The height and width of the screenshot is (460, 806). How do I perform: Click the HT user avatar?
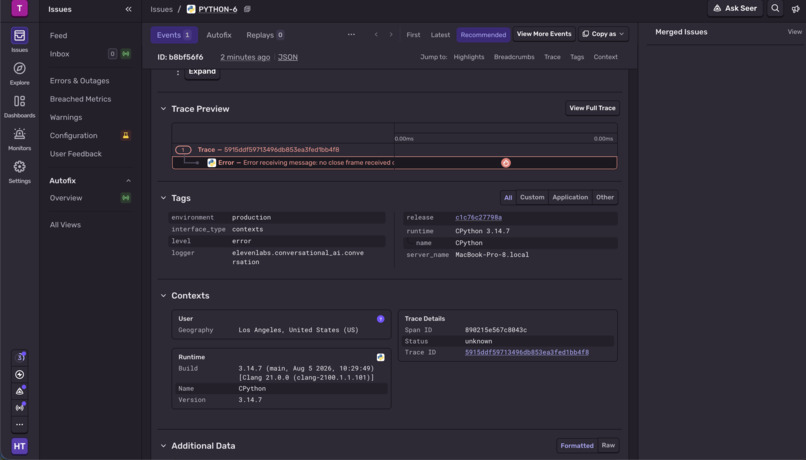click(x=20, y=446)
